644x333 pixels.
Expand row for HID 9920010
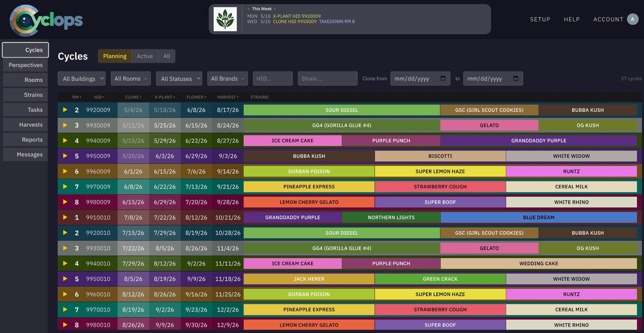click(x=65, y=233)
